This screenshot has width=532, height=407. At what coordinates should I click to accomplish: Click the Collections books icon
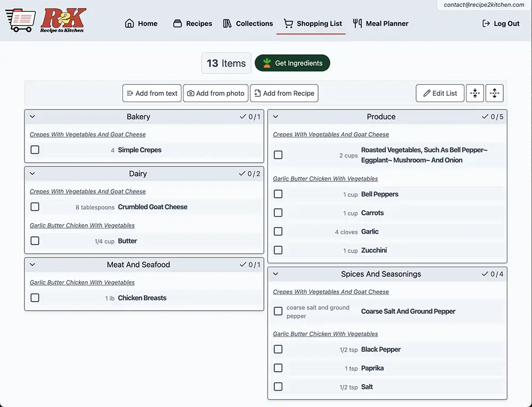point(228,23)
